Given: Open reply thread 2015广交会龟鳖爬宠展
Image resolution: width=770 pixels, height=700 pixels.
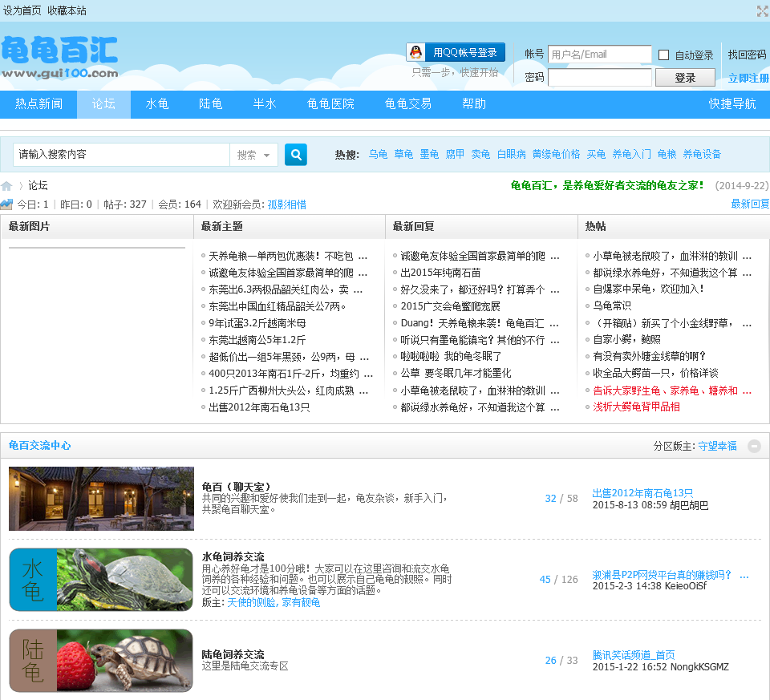Looking at the screenshot, I should (x=450, y=306).
